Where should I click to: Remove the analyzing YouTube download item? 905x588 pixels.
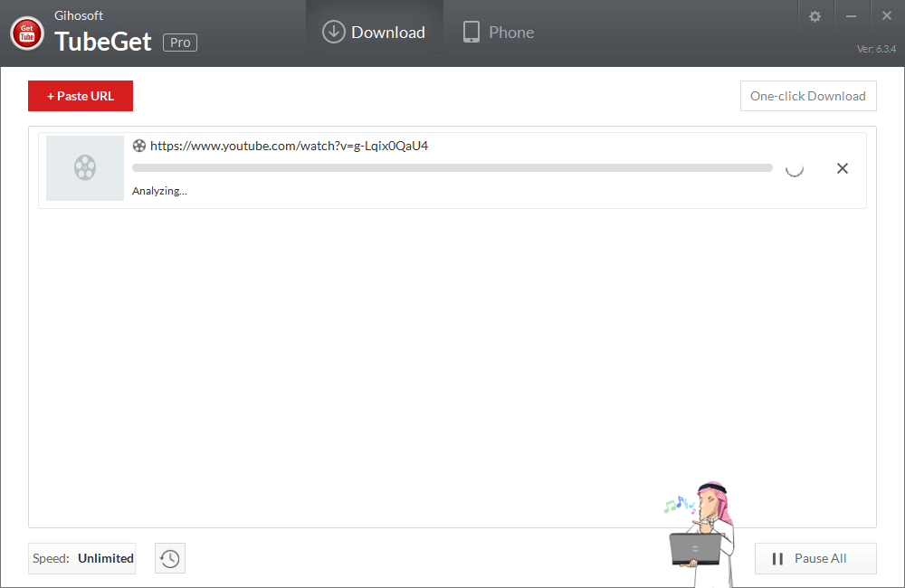[x=842, y=168]
